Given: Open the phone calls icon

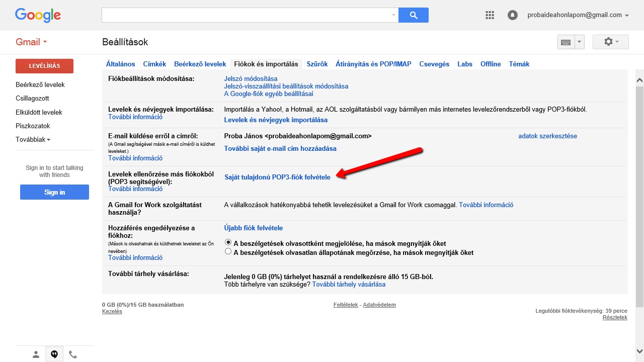Looking at the screenshot, I should (x=73, y=354).
